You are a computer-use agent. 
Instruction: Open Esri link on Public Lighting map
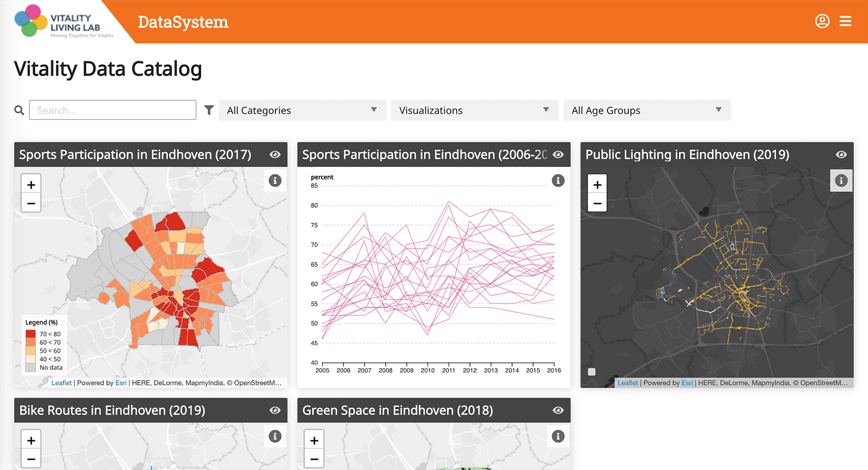pos(687,383)
